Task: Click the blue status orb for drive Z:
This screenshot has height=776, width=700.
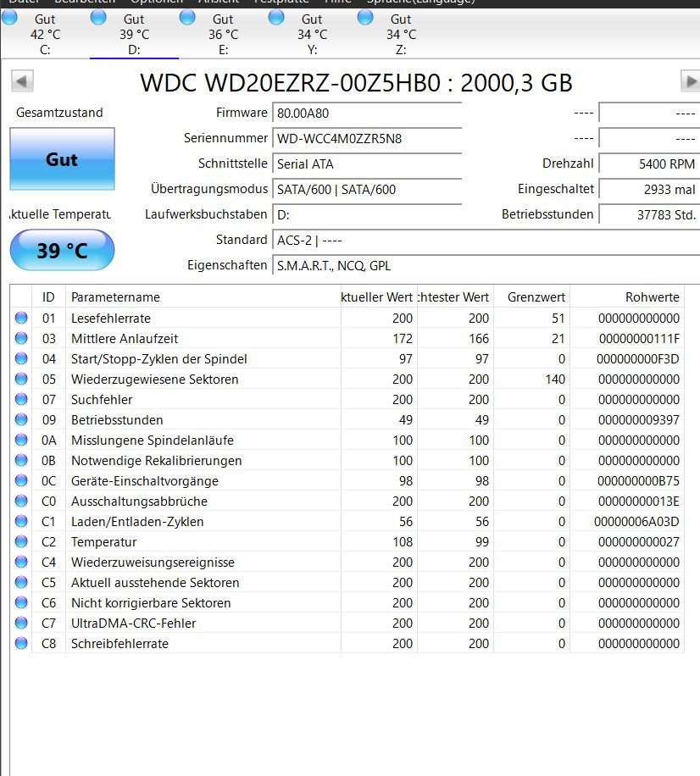Action: tap(365, 17)
